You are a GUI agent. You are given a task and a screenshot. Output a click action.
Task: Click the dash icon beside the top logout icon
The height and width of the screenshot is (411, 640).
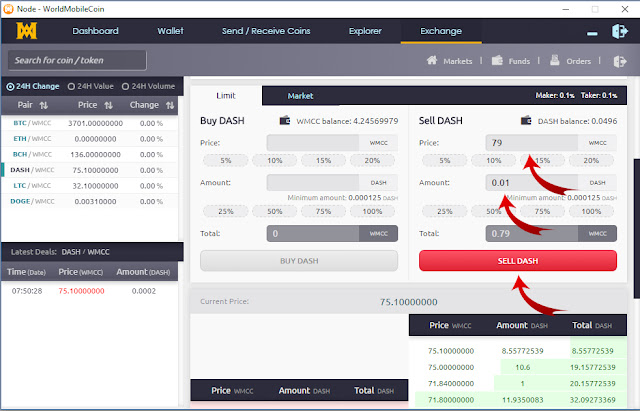pyautogui.click(x=592, y=33)
